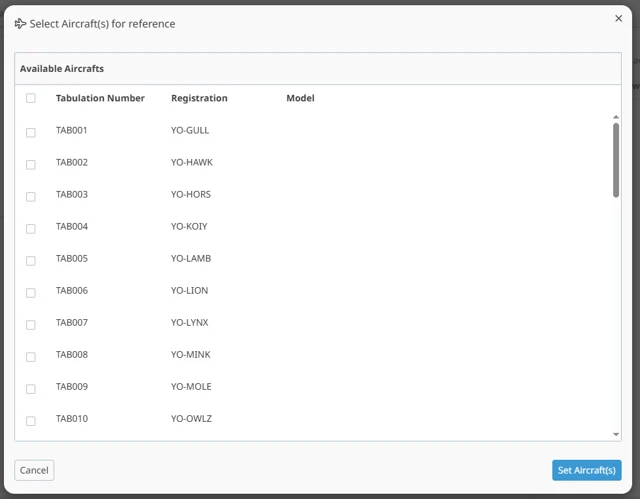The height and width of the screenshot is (499, 640).
Task: Mark the TAB005 YO-LAMB checkbox
Action: pos(31,260)
